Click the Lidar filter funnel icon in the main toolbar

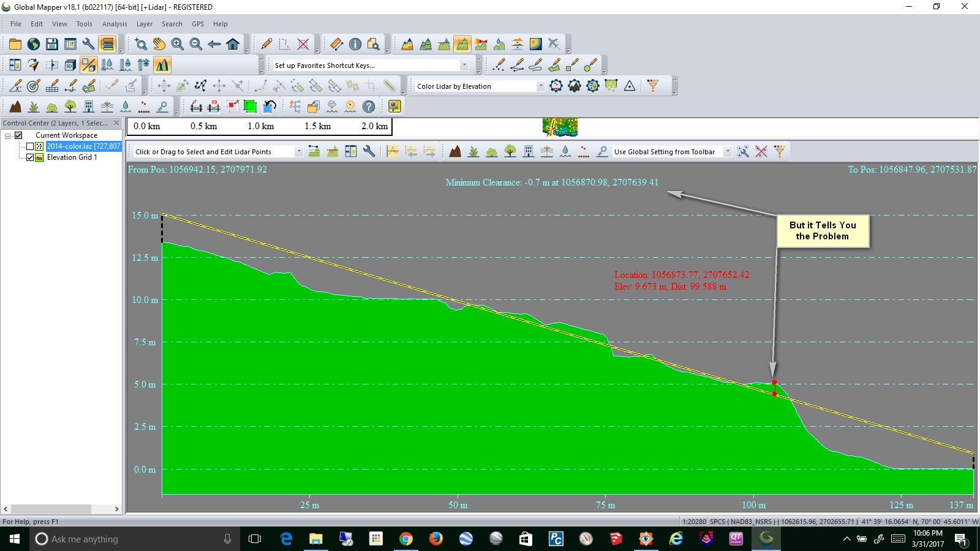653,86
